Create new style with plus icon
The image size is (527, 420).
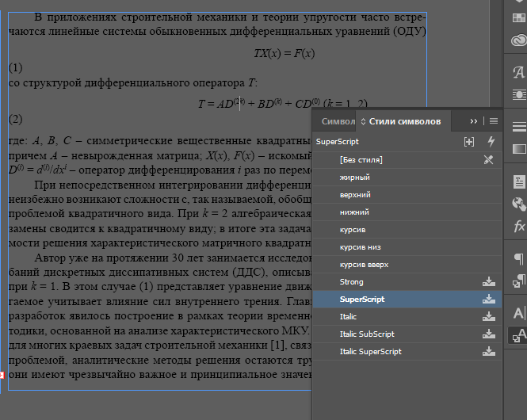click(x=469, y=141)
